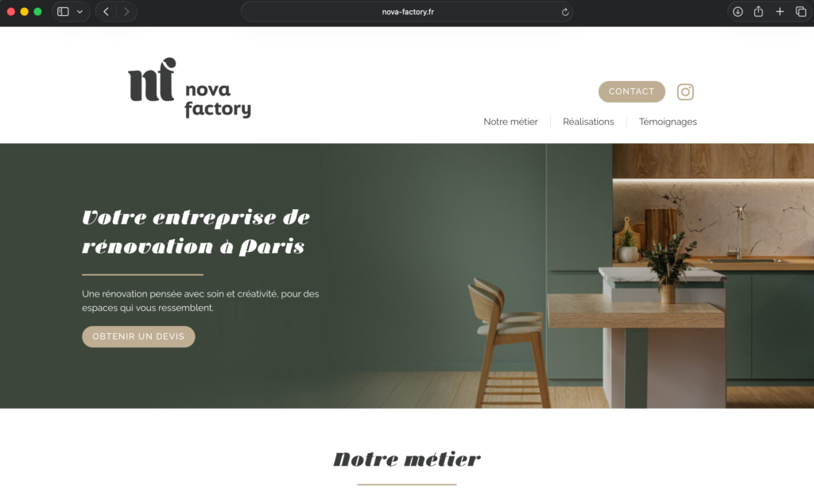Click the Notre métier section heading
The width and height of the screenshot is (814, 504).
click(x=407, y=459)
